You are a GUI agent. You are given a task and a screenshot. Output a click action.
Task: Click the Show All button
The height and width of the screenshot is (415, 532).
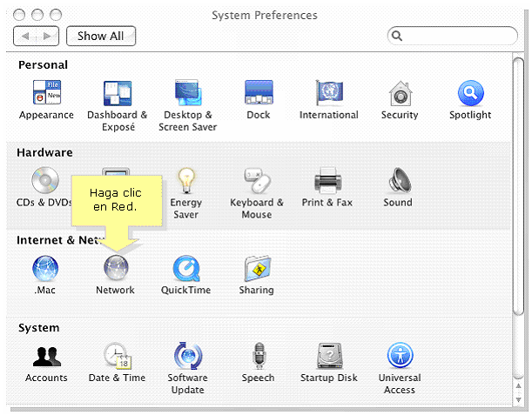(101, 37)
